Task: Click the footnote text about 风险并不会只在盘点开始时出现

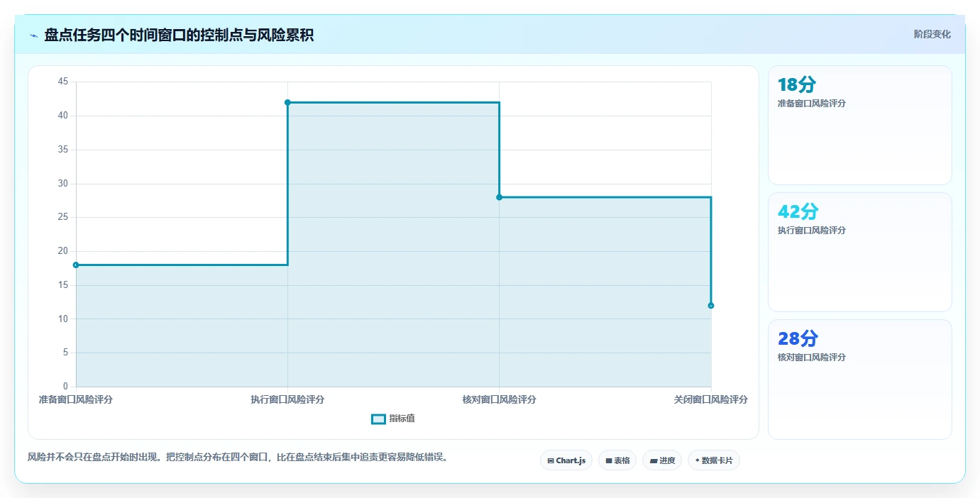Action: pyautogui.click(x=238, y=457)
